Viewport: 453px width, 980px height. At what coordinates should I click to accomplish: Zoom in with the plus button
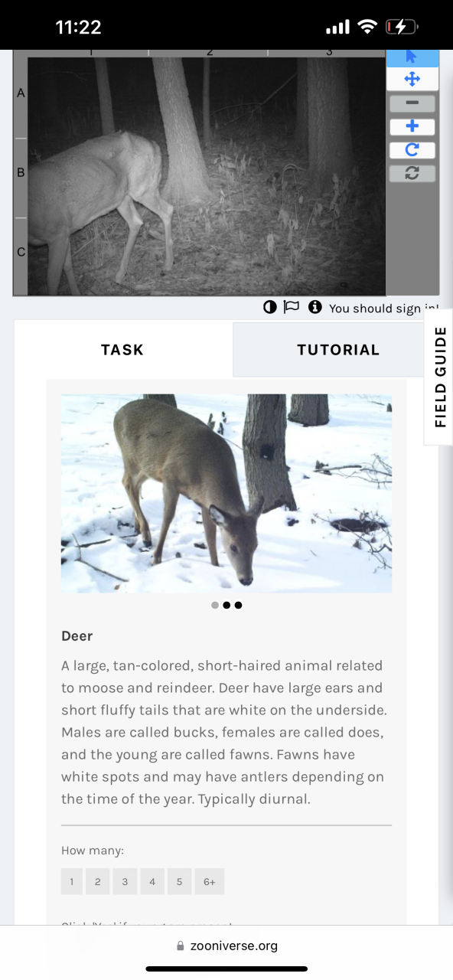tap(412, 127)
